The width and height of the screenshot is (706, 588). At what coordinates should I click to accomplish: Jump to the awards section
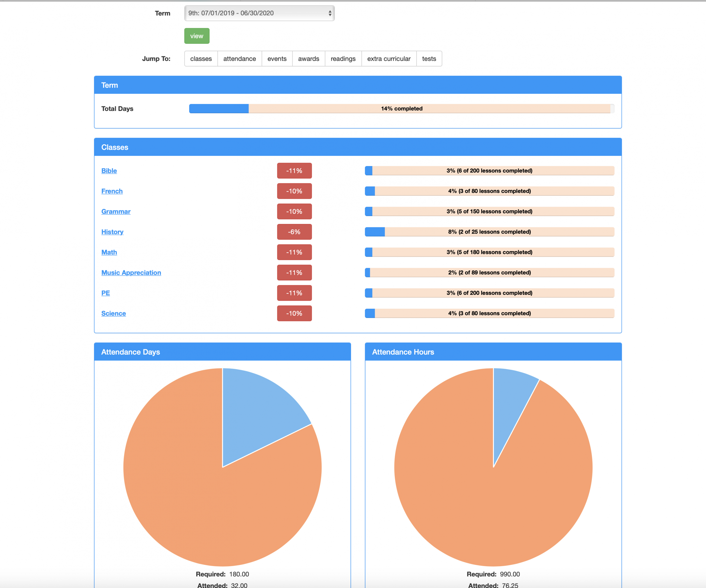pyautogui.click(x=309, y=59)
